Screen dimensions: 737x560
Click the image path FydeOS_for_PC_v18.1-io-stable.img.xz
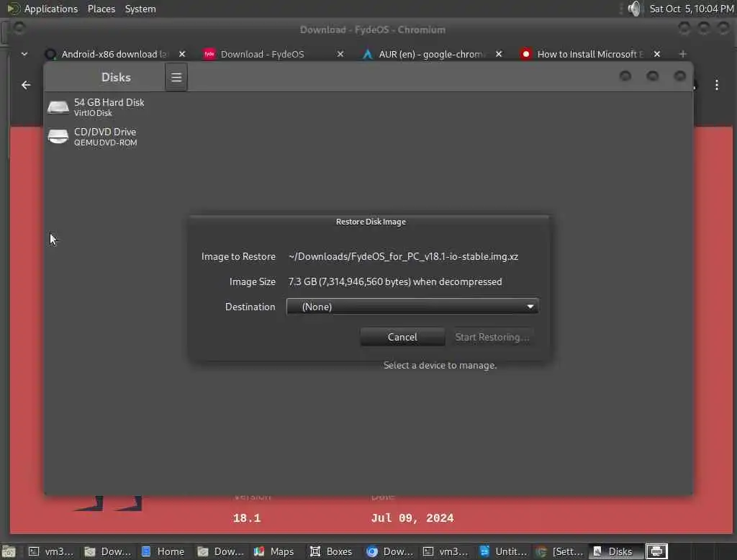pyautogui.click(x=403, y=256)
